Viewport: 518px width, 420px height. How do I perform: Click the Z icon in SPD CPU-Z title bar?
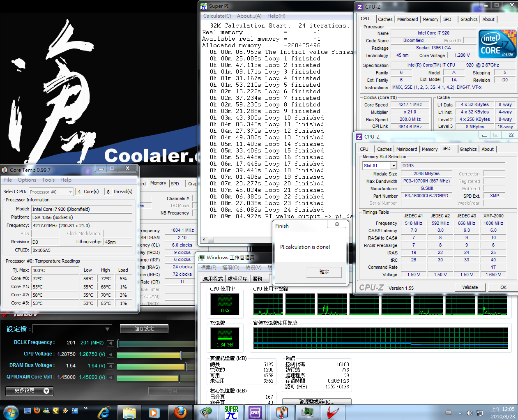point(359,137)
